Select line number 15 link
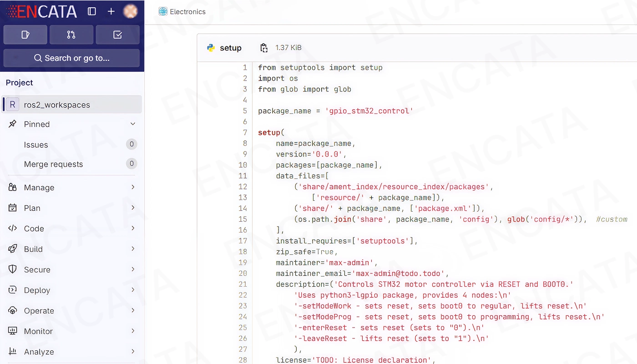This screenshot has width=637, height=364. pos(243,219)
